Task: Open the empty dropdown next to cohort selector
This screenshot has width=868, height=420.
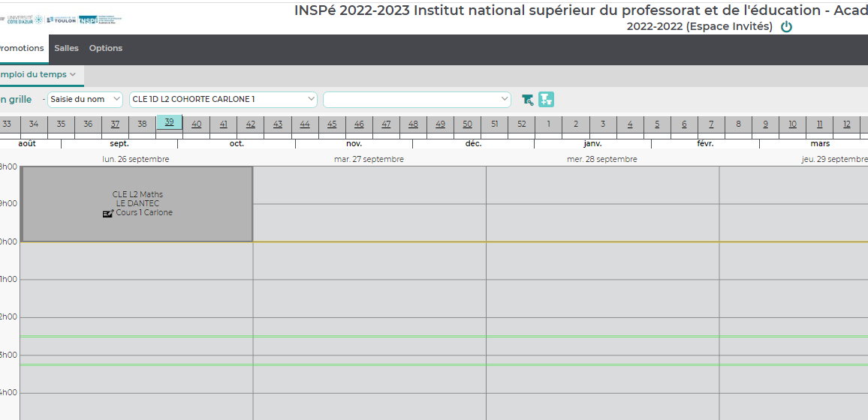Action: click(x=417, y=100)
